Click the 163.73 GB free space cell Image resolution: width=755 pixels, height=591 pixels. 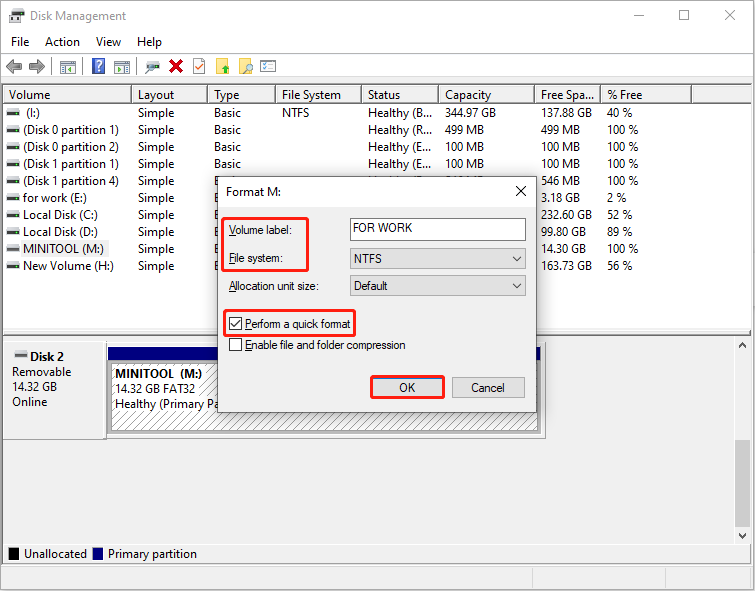click(566, 266)
